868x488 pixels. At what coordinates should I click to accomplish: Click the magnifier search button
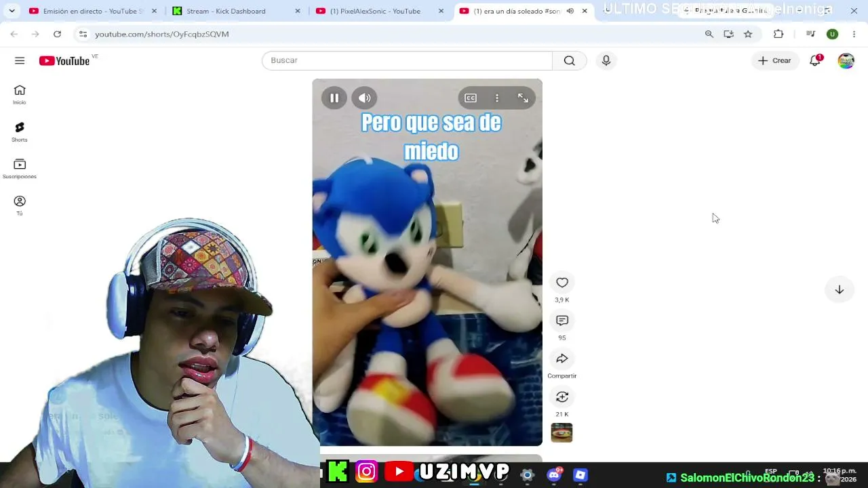[x=570, y=60]
